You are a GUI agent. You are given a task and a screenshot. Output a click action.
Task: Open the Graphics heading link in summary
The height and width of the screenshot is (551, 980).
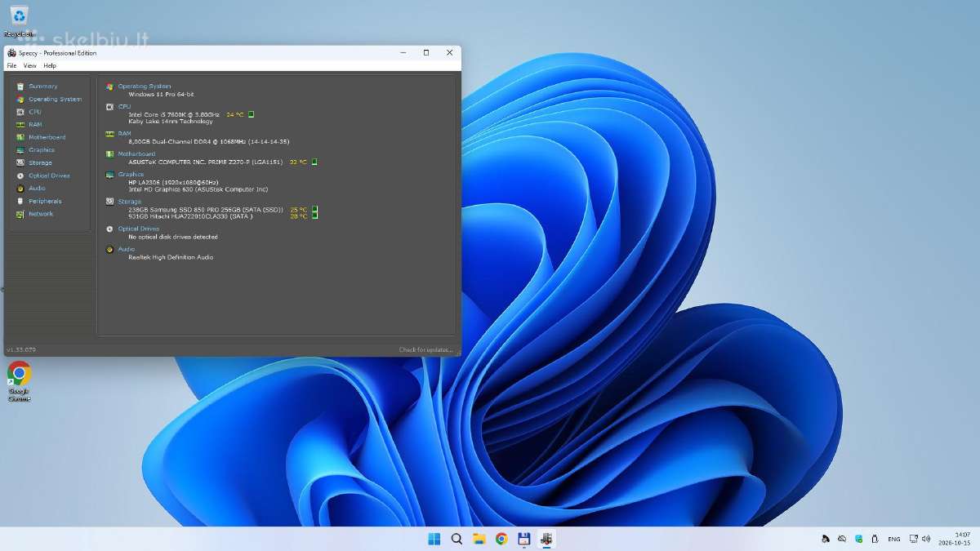(131, 175)
